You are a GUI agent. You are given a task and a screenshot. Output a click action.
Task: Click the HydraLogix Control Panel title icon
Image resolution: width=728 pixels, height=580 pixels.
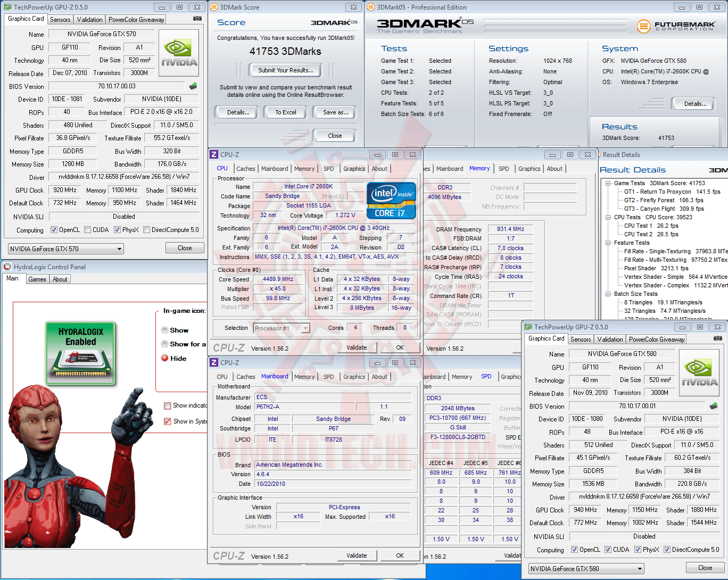pos(7,267)
